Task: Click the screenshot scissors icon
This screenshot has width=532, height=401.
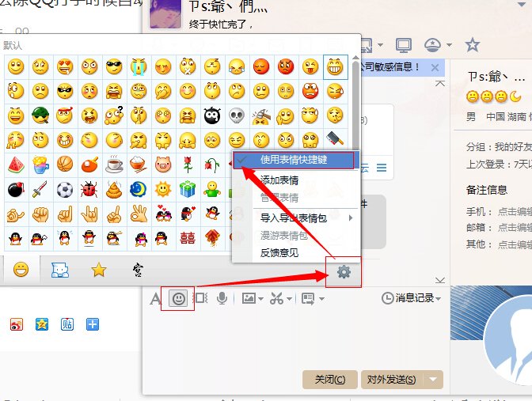Action: pos(277,299)
